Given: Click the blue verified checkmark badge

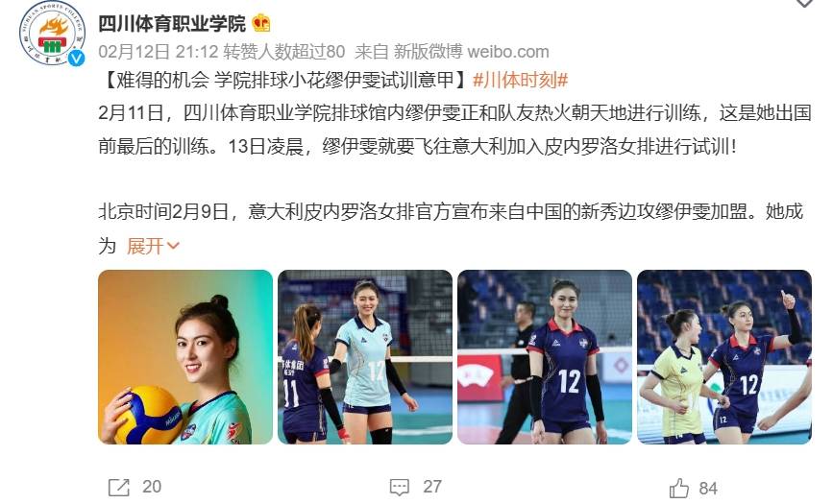Looking at the screenshot, I should tap(77, 58).
